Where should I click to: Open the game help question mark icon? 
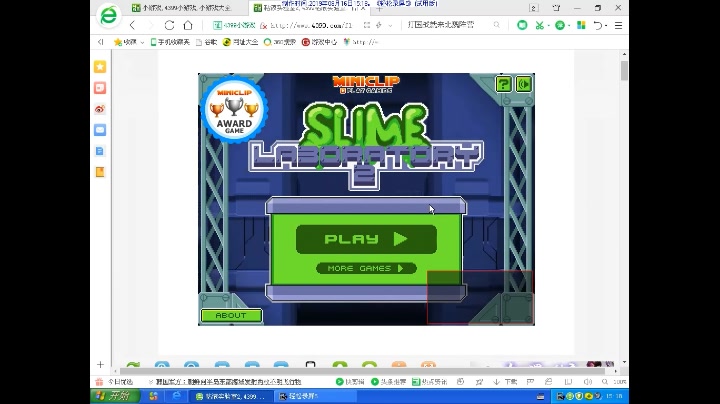(x=504, y=84)
